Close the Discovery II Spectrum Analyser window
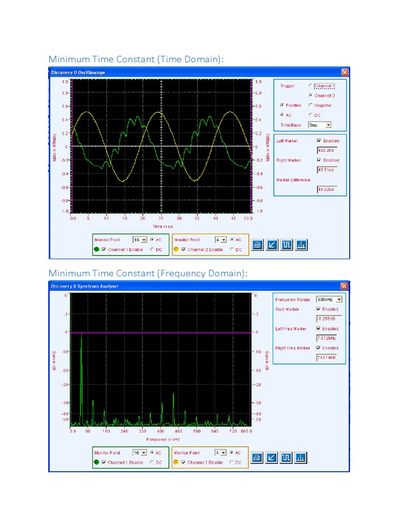This screenshot has width=399, height=532. pos(344,286)
